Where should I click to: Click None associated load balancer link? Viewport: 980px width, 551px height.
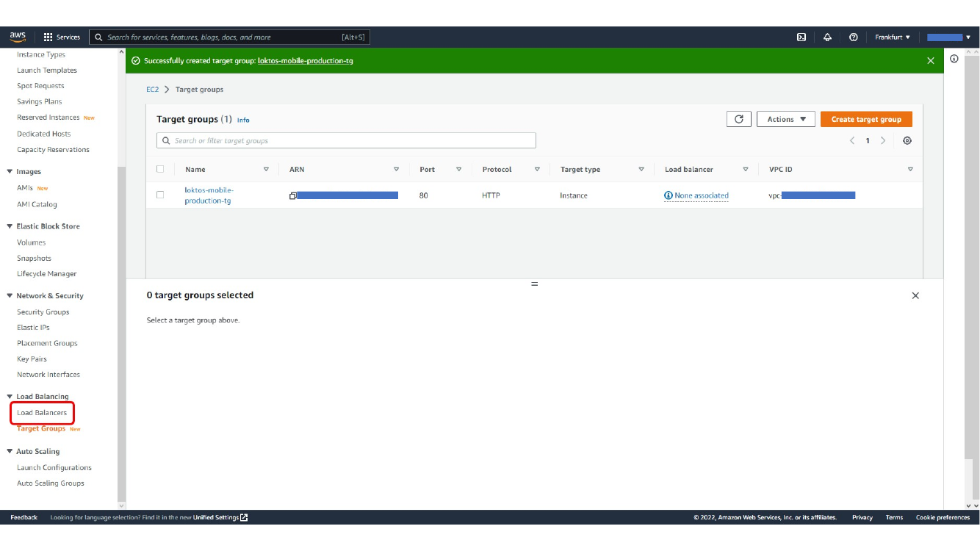coord(696,196)
